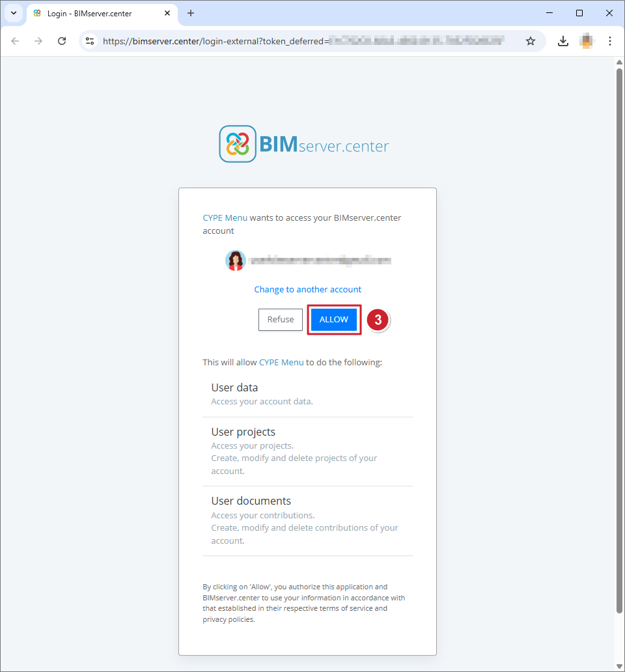625x672 pixels.
Task: Click the Refuse button
Action: [281, 320]
